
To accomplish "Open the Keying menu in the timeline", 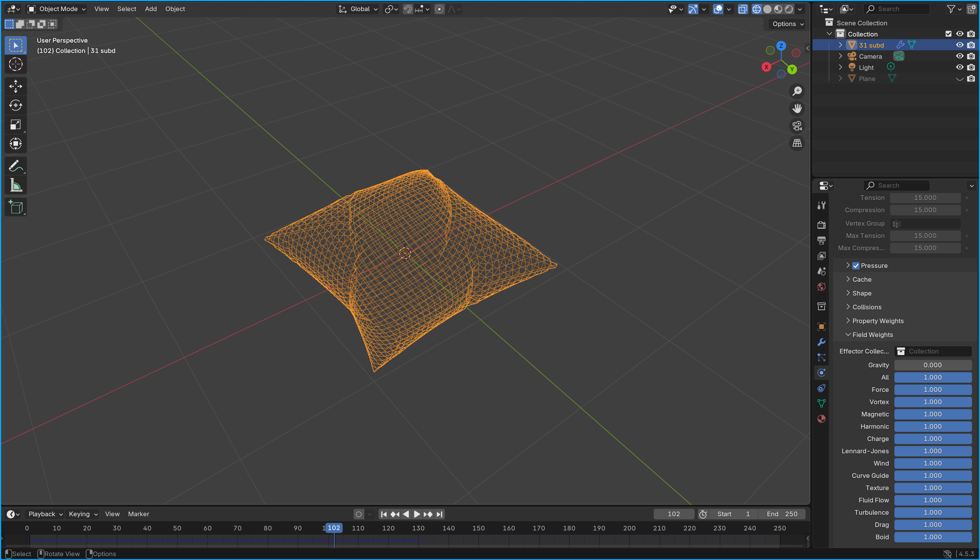I will click(83, 514).
